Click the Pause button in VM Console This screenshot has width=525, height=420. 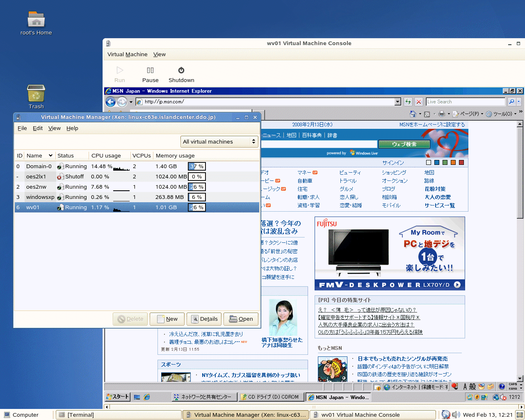[150, 75]
